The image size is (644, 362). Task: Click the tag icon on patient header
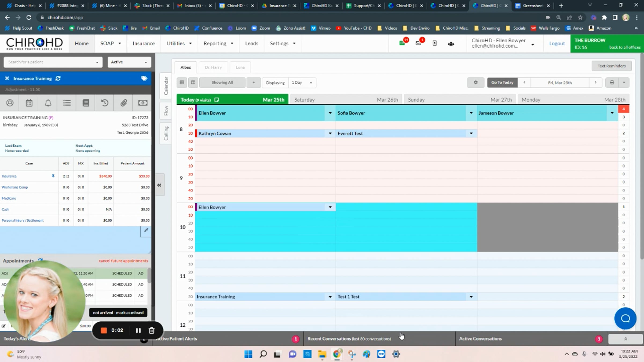tap(144, 78)
